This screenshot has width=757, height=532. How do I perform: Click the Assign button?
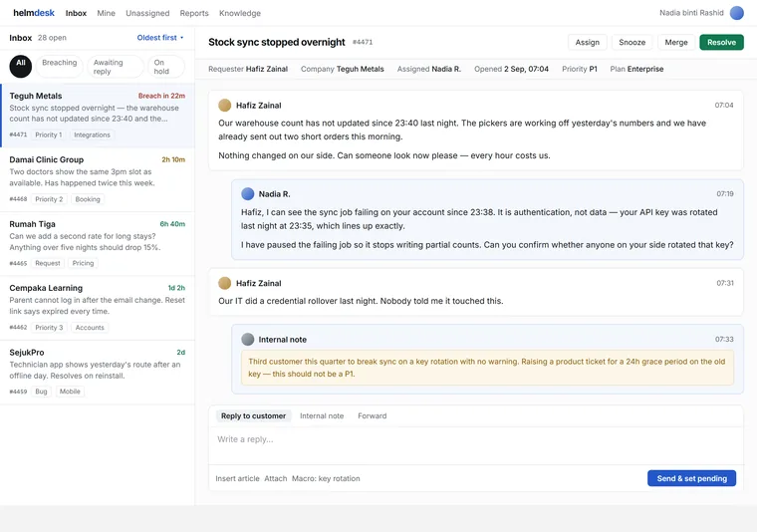588,43
